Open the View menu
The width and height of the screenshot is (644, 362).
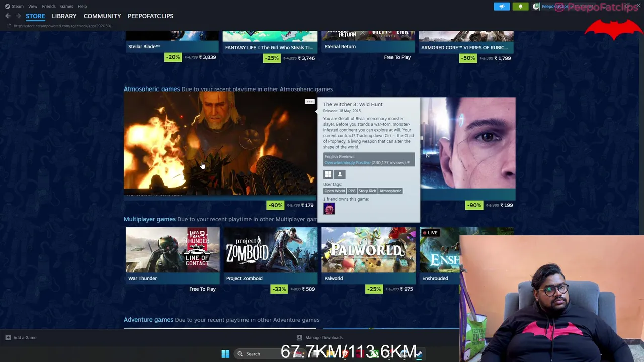pyautogui.click(x=33, y=6)
